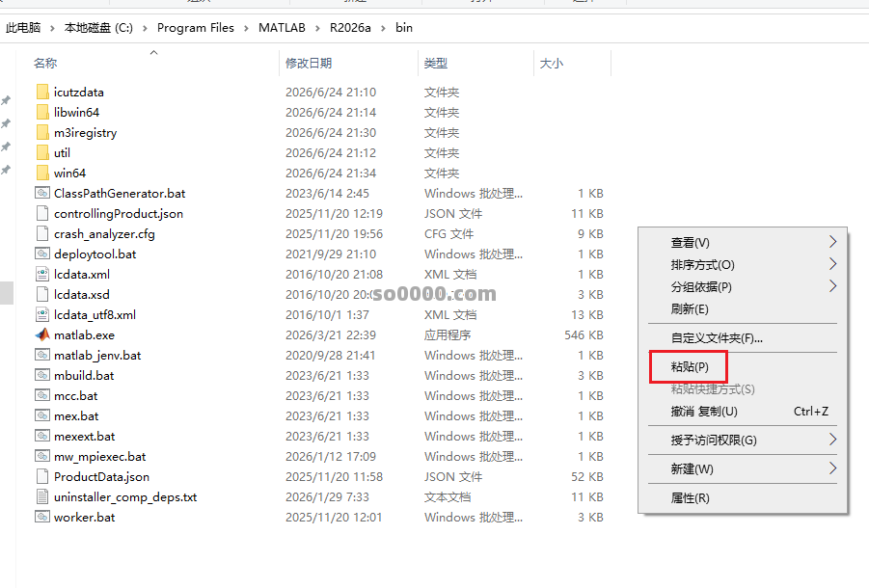Expand the 排序方式(O) submenu arrow
This screenshot has height=588, width=869.
tap(832, 264)
